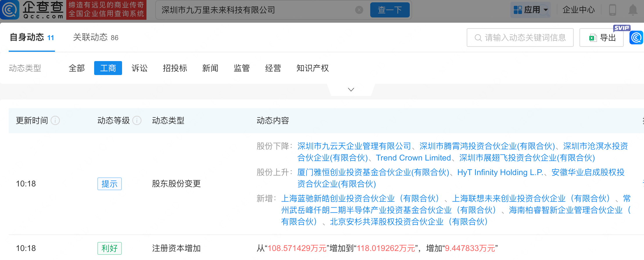
Task: Click the Qcc.com logo icon
Action: pyautogui.click(x=9, y=10)
